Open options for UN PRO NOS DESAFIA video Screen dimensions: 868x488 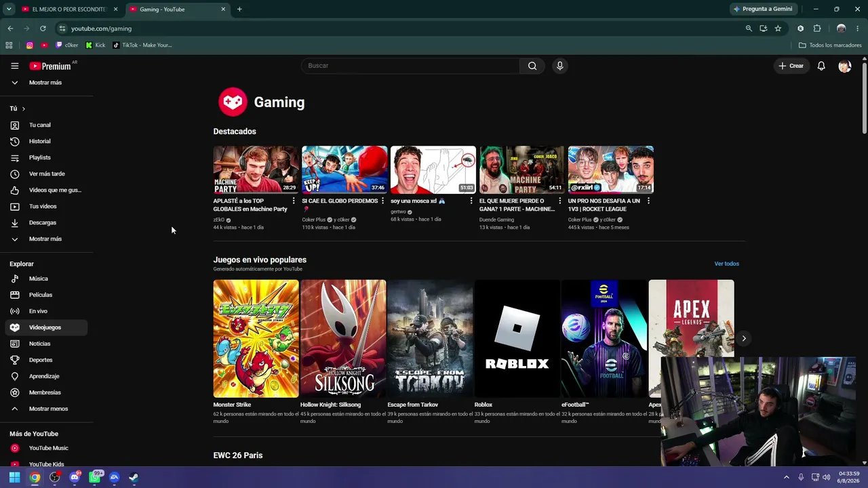click(648, 201)
